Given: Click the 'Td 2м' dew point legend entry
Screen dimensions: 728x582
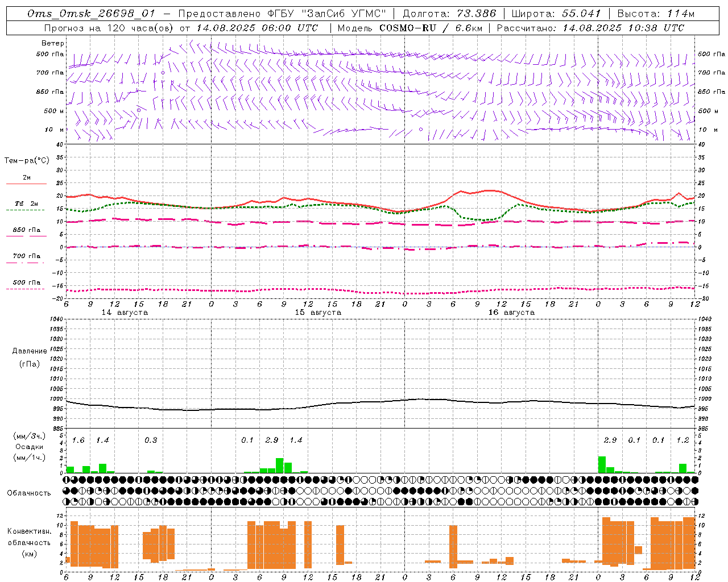Looking at the screenshot, I should tap(27, 203).
